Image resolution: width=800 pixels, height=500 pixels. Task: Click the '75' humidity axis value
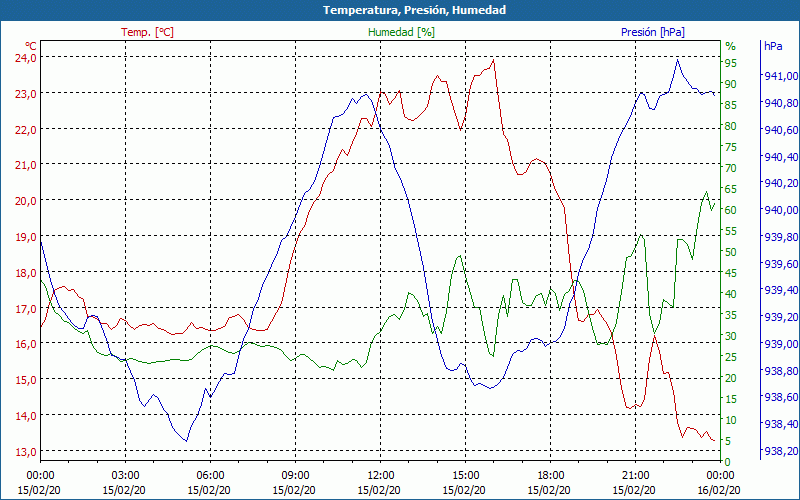(731, 147)
